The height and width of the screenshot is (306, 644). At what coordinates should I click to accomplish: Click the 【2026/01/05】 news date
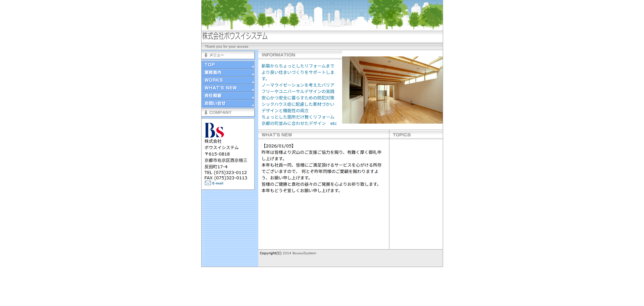(278, 146)
